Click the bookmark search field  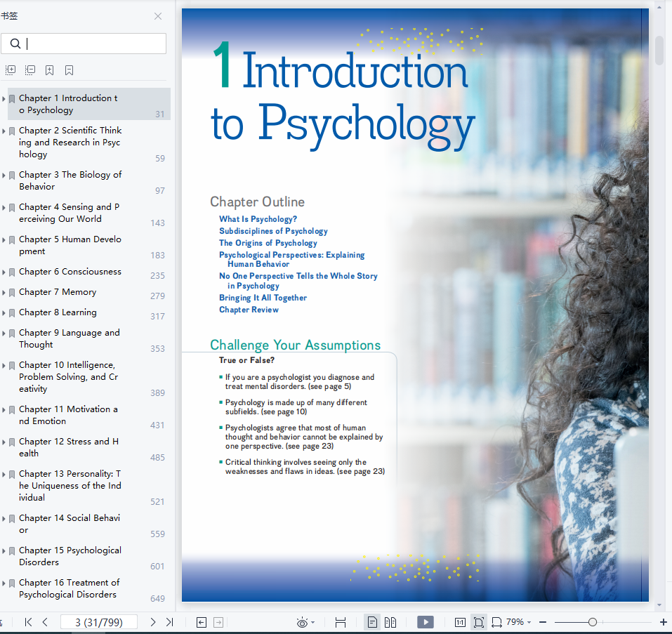click(84, 44)
